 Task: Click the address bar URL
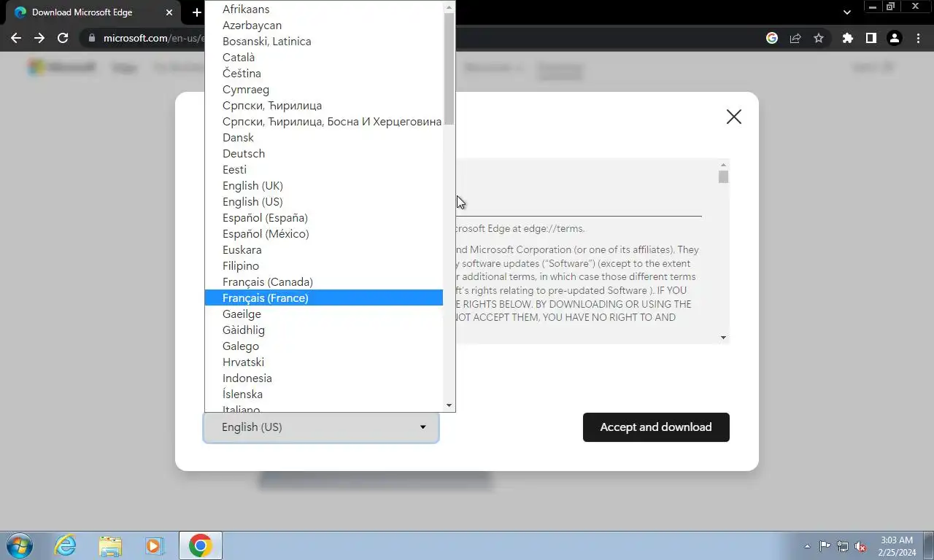click(153, 38)
